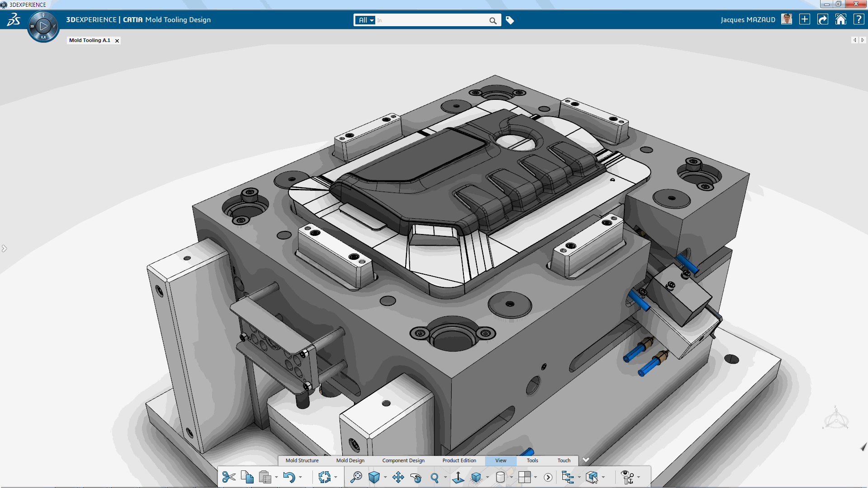This screenshot has height=488, width=868.
Task: Toggle the Touch toolbar panel
Action: click(x=562, y=460)
